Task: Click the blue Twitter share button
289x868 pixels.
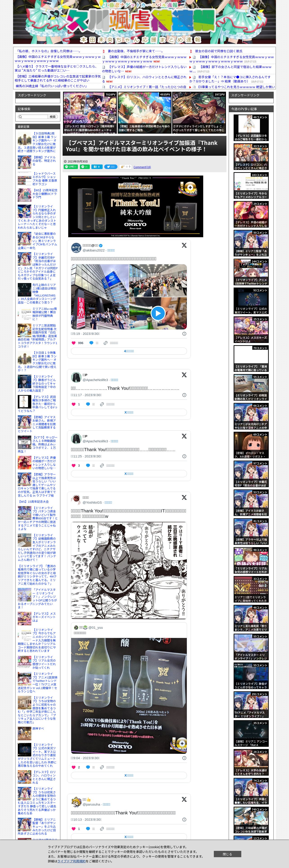Action: pos(111,167)
